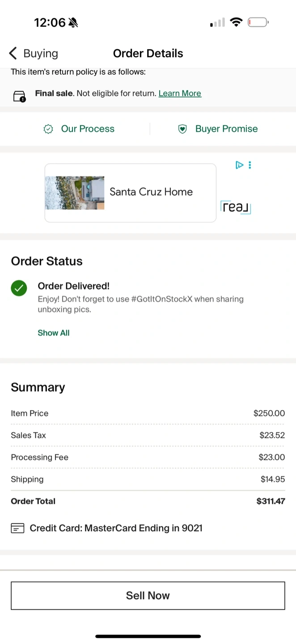The height and width of the screenshot is (644, 296).
Task: Click the Buyer Promise shield icon
Action: (x=182, y=129)
